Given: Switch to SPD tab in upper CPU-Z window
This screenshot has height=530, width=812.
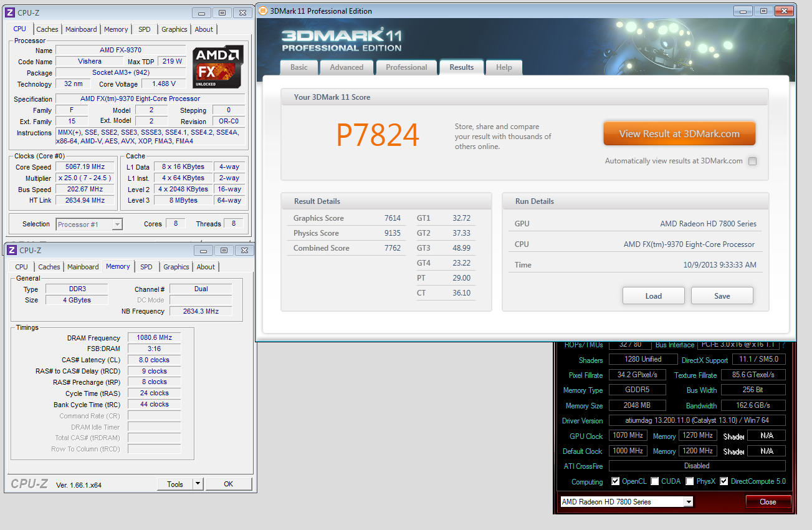Looking at the screenshot, I should click(144, 29).
